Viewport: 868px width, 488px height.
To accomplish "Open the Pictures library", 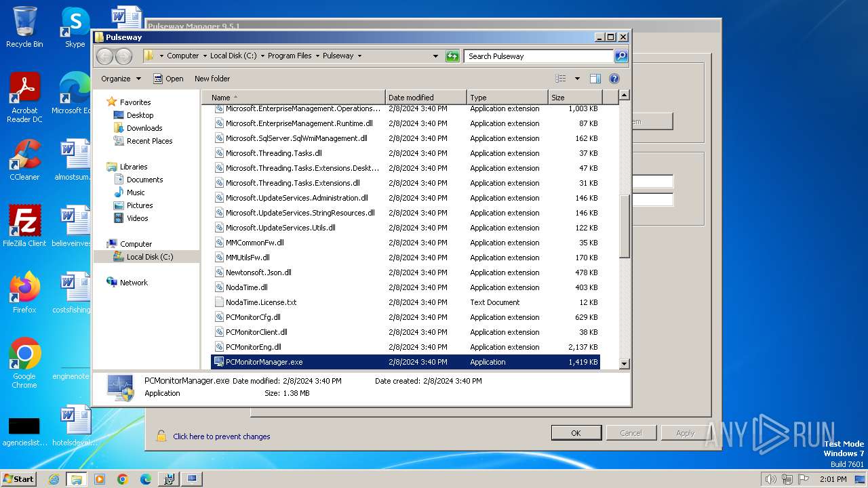I will (140, 205).
